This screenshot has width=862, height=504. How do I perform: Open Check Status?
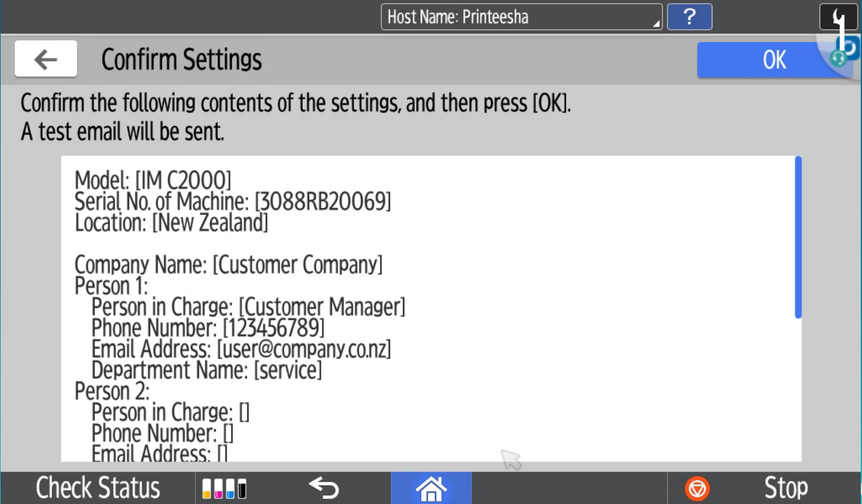point(98,488)
